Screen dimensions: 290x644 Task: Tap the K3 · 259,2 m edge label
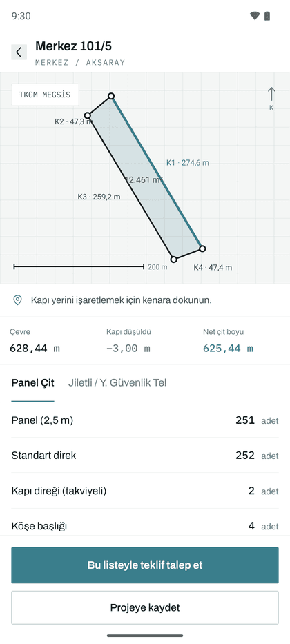click(99, 197)
